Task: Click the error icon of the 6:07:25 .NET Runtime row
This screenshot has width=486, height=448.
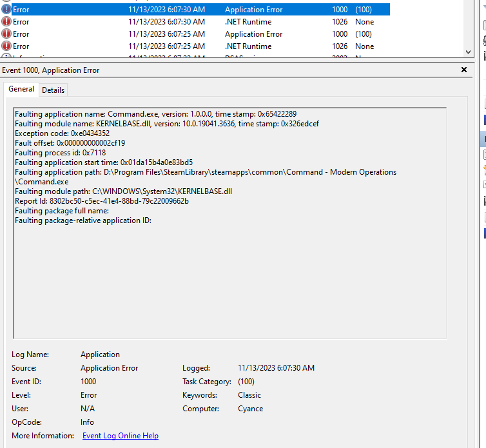Action: (6, 46)
